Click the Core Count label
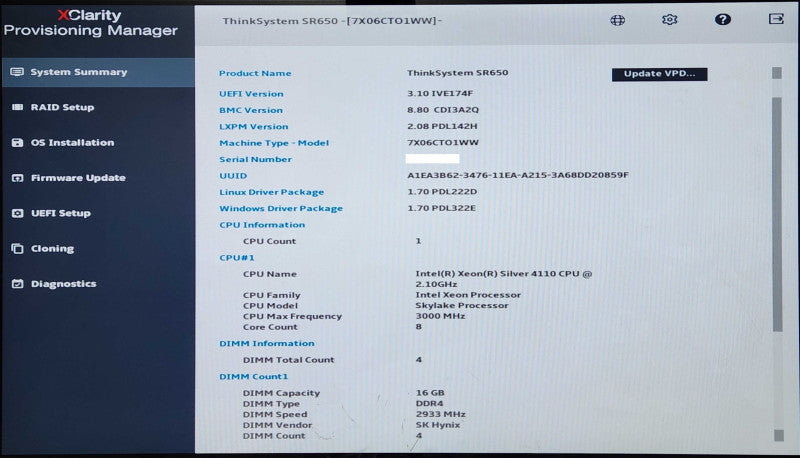Image resolution: width=800 pixels, height=458 pixels. pos(270,327)
